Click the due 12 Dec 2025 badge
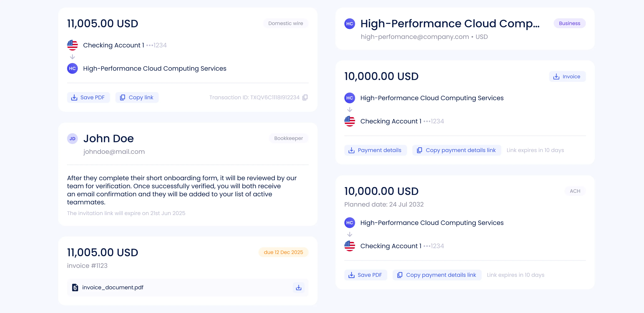The image size is (644, 313). click(283, 252)
